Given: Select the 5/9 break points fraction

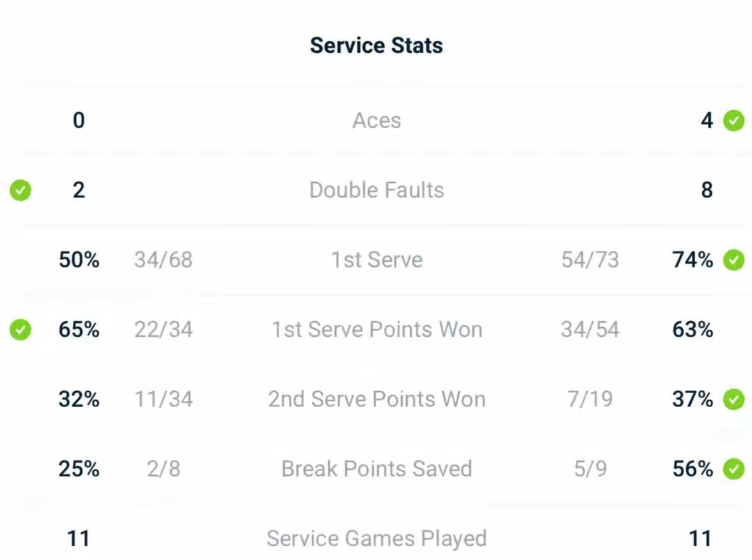Looking at the screenshot, I should coord(590,469).
